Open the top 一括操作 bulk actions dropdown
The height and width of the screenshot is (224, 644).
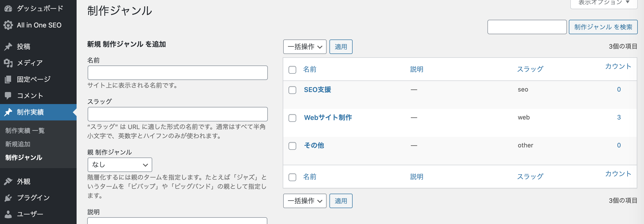[x=304, y=47]
